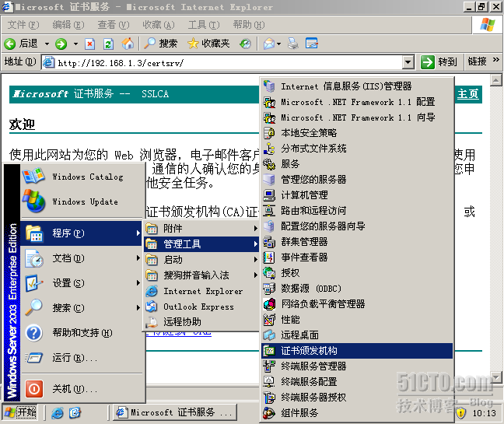The image size is (504, 424).
Task: Click the Home page icon
Action: click(128, 44)
